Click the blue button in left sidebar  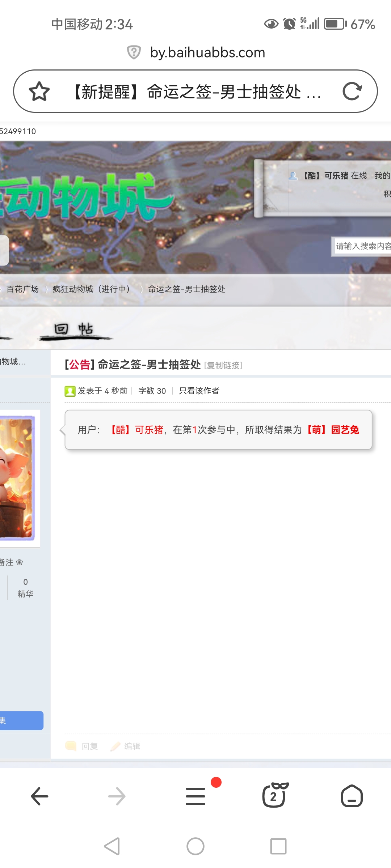click(x=22, y=720)
